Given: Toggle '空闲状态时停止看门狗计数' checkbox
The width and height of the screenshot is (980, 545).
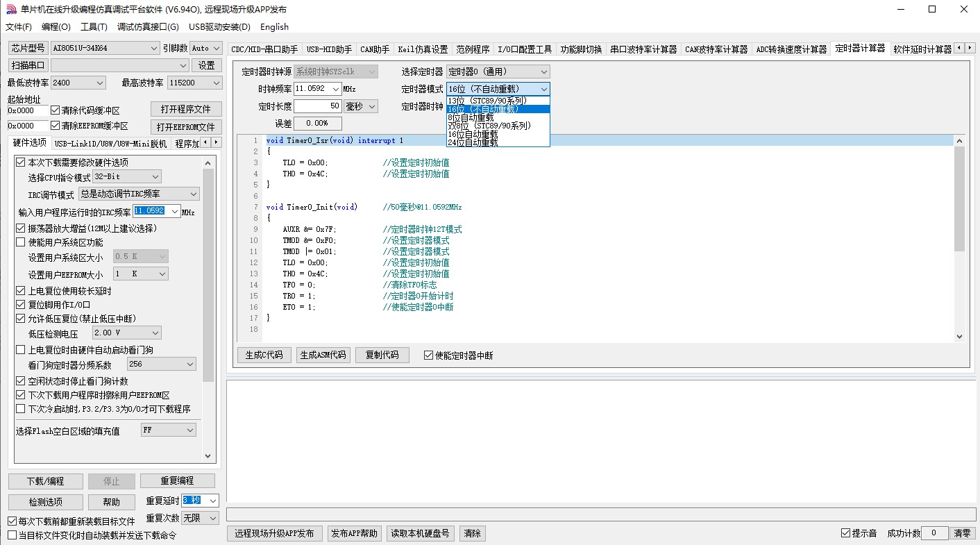Looking at the screenshot, I should point(20,381).
